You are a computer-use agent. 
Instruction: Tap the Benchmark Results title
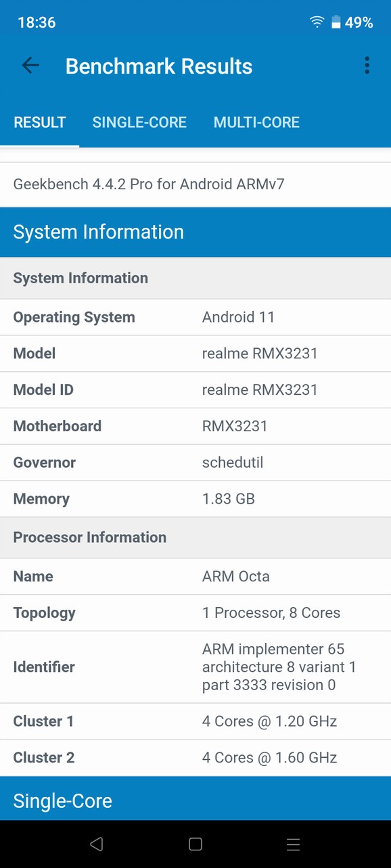click(x=159, y=66)
